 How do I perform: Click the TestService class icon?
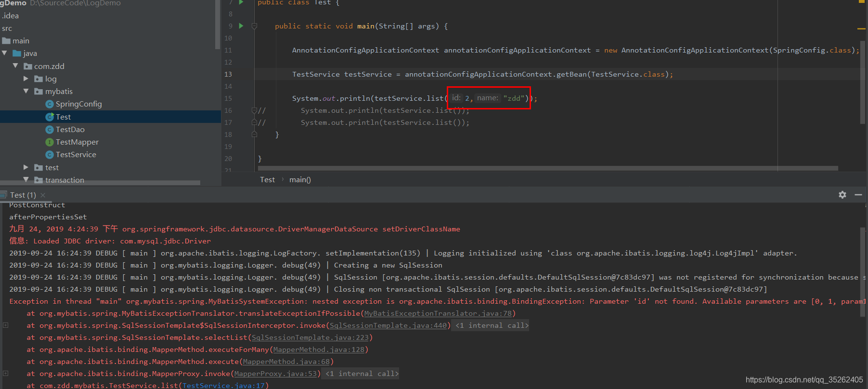[x=49, y=154]
